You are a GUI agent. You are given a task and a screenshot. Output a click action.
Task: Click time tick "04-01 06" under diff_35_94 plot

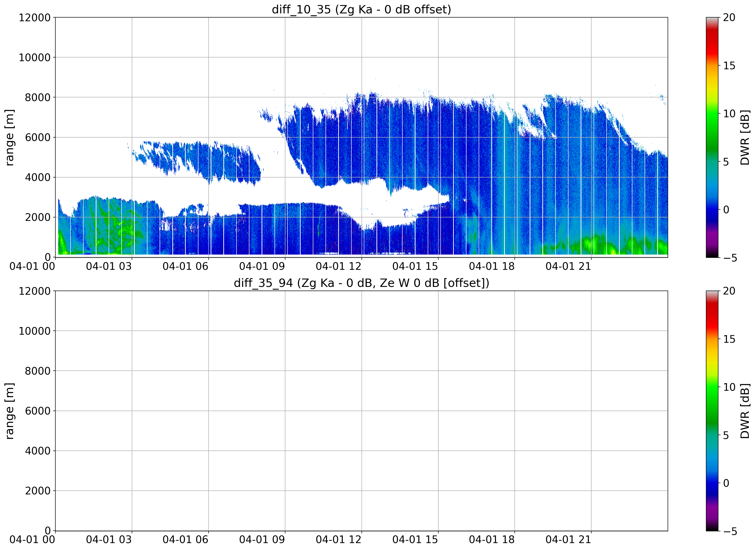pyautogui.click(x=186, y=540)
